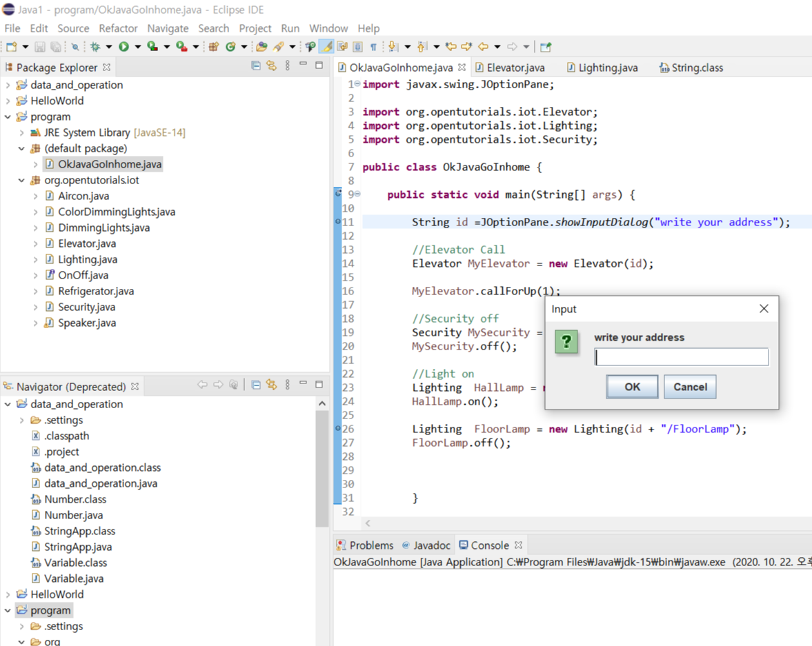Click the Navigator vertical scrollbar thumb
812x646 pixels.
(x=322, y=468)
